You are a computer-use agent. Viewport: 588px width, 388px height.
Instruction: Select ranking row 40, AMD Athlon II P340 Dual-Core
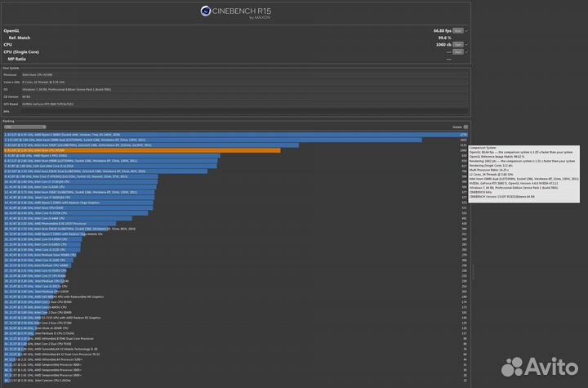pos(235,338)
